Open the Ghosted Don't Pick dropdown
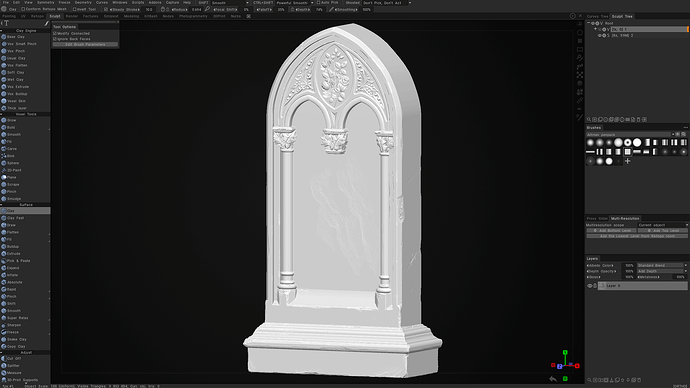Image resolution: width=690 pixels, height=388 pixels. tap(387, 3)
